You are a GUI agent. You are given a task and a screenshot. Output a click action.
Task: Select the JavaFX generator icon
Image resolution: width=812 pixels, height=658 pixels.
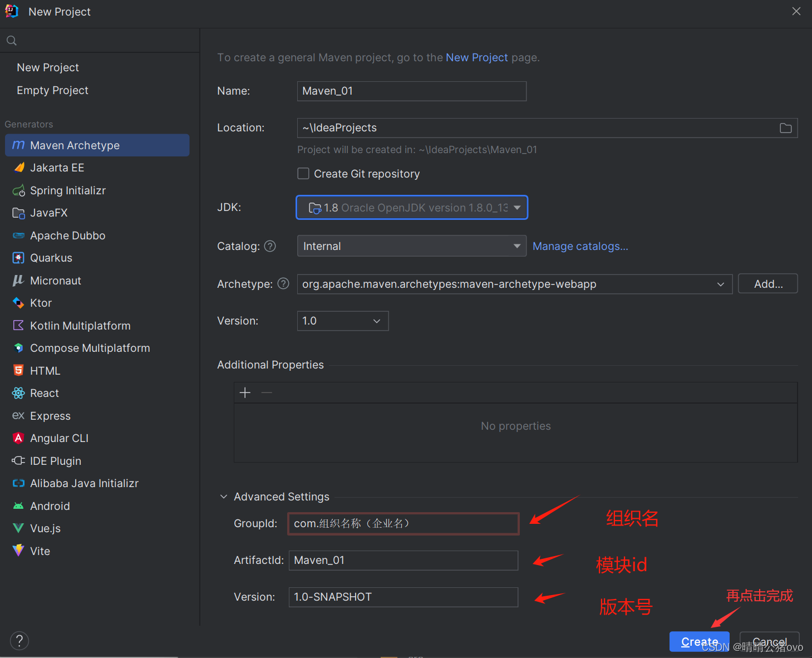(x=18, y=213)
